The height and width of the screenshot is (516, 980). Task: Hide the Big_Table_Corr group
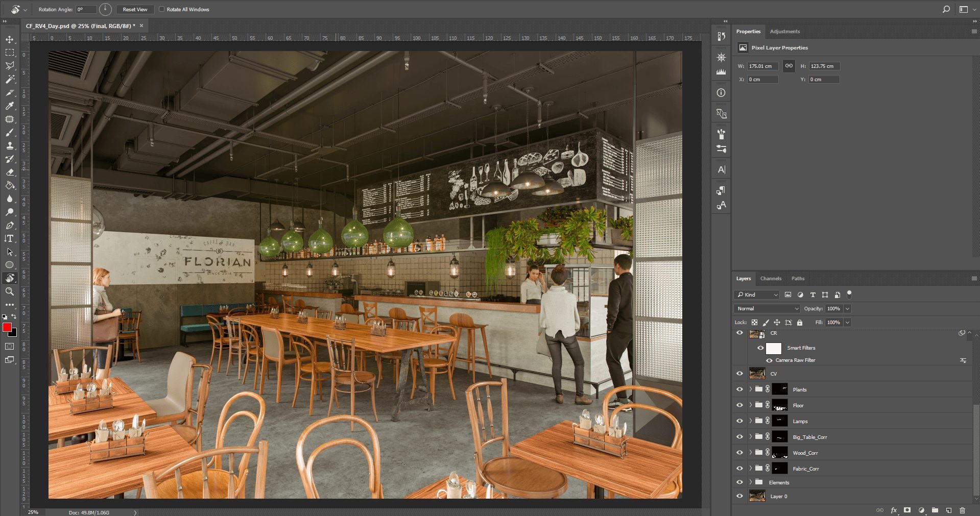(x=739, y=437)
